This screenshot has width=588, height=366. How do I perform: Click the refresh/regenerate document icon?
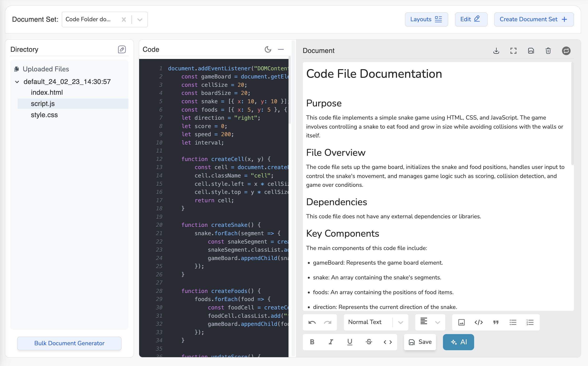pos(566,51)
